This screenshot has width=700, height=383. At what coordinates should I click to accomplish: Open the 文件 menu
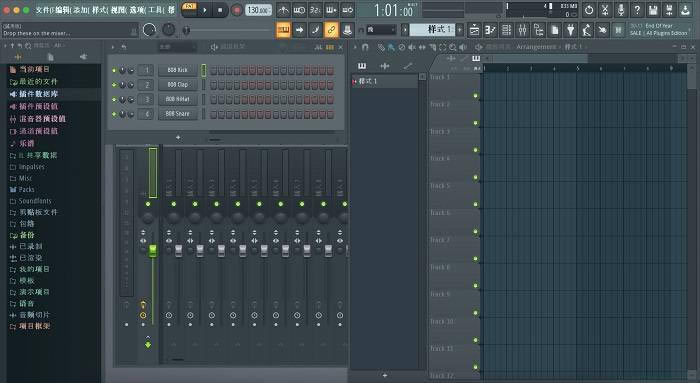coord(43,9)
